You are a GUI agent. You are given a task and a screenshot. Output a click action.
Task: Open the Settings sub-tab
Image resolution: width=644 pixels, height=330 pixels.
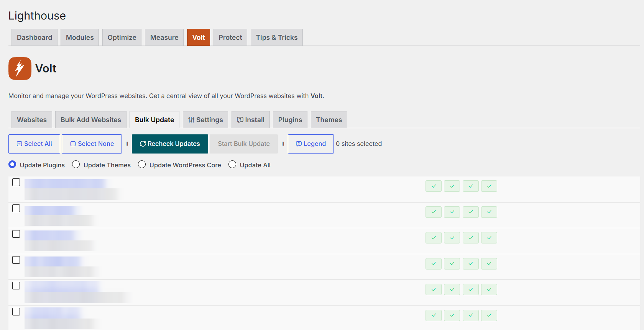205,120
